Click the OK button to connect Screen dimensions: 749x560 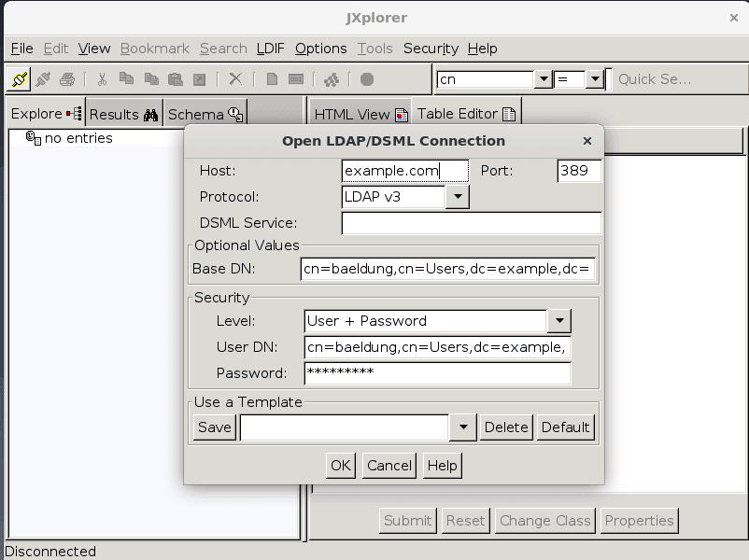click(x=340, y=465)
